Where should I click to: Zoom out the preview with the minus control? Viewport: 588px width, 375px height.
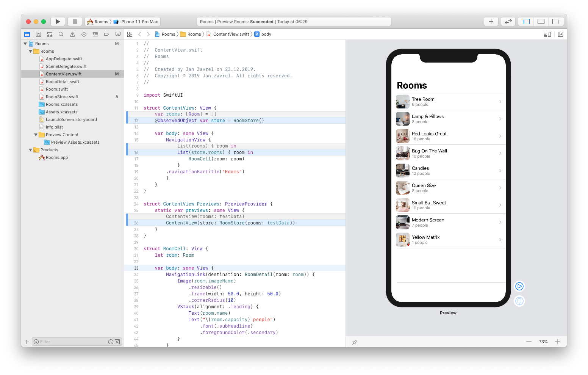529,342
